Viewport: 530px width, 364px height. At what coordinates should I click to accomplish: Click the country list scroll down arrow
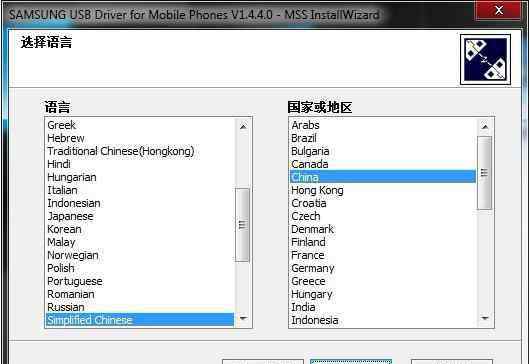click(x=485, y=318)
